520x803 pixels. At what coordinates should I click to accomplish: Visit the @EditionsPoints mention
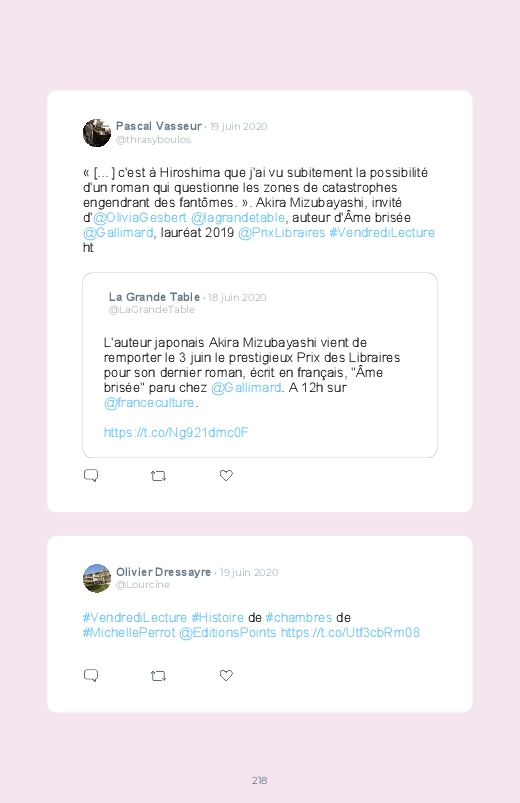click(x=227, y=632)
